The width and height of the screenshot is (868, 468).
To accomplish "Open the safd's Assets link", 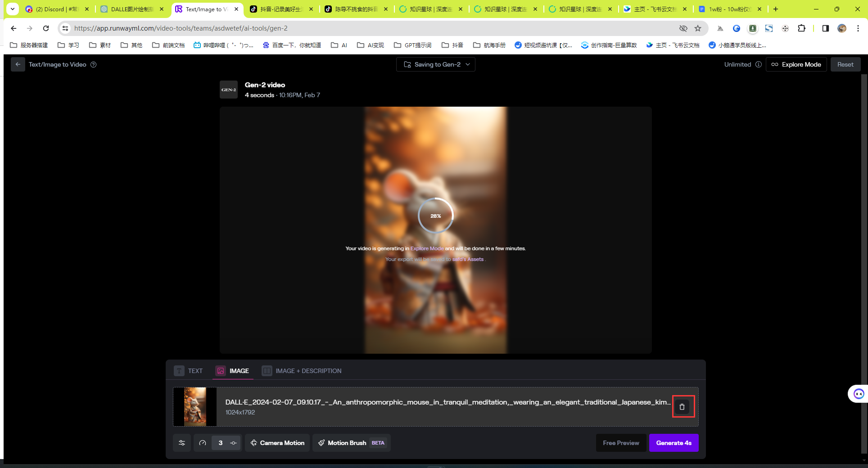I will point(468,259).
